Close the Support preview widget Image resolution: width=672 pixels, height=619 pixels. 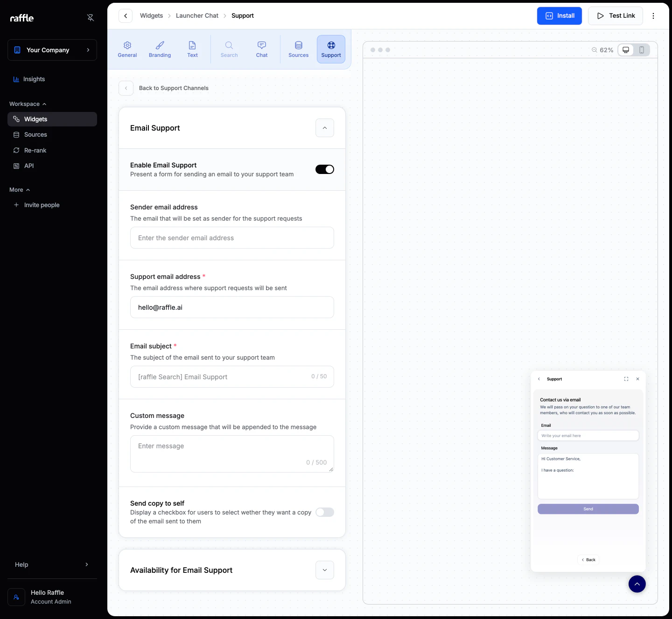coord(638,379)
